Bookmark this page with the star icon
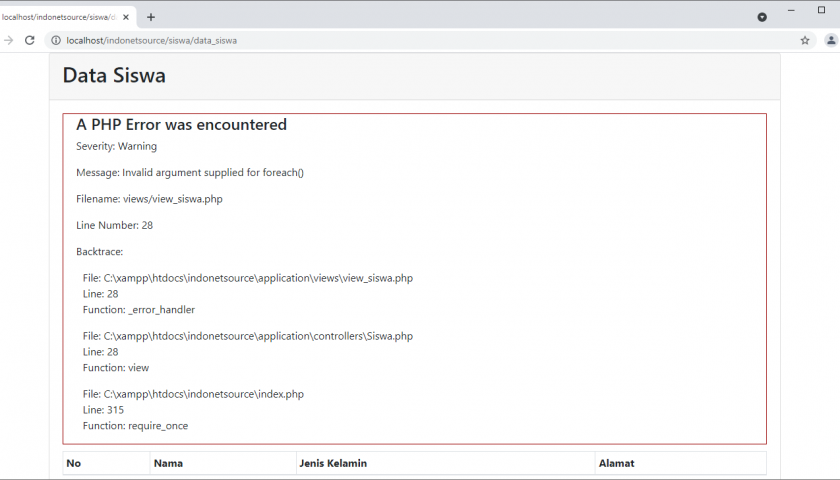This screenshot has width=840, height=480. point(805,40)
